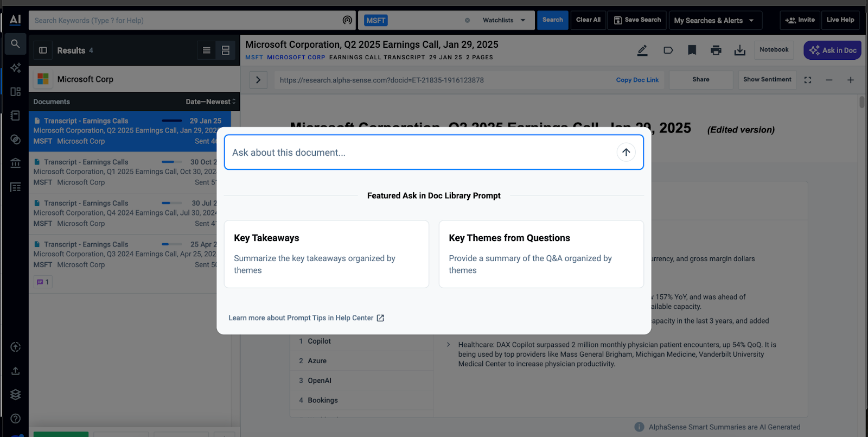Viewport: 868px width, 437px height.
Task: Bookmark this document
Action: point(692,50)
